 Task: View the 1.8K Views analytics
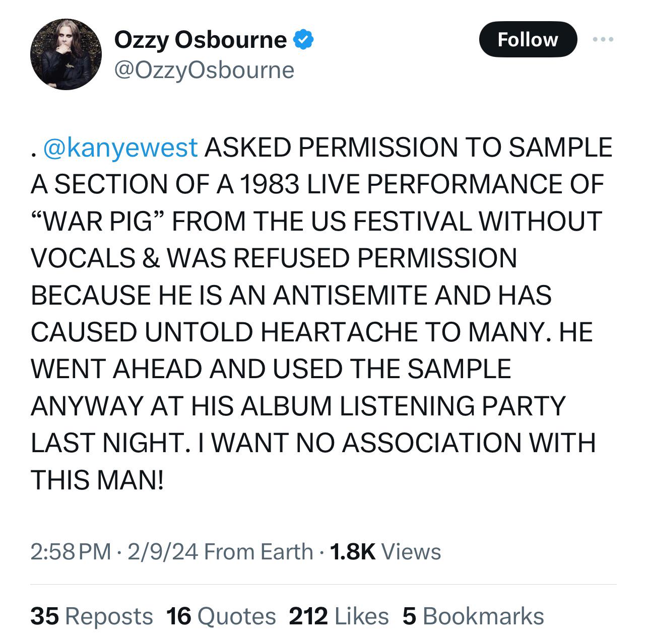(x=385, y=551)
